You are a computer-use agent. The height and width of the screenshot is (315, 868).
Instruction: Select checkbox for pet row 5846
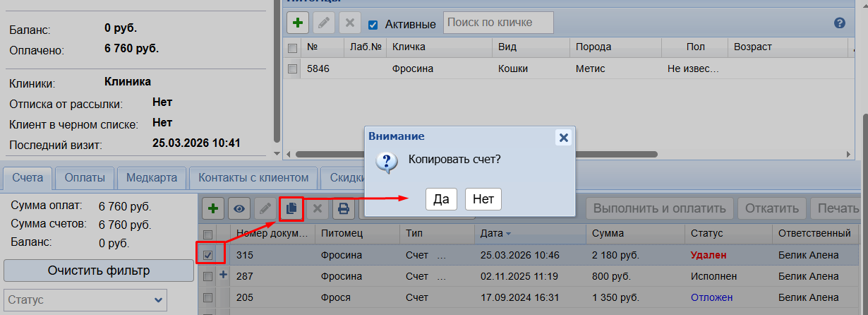point(292,69)
